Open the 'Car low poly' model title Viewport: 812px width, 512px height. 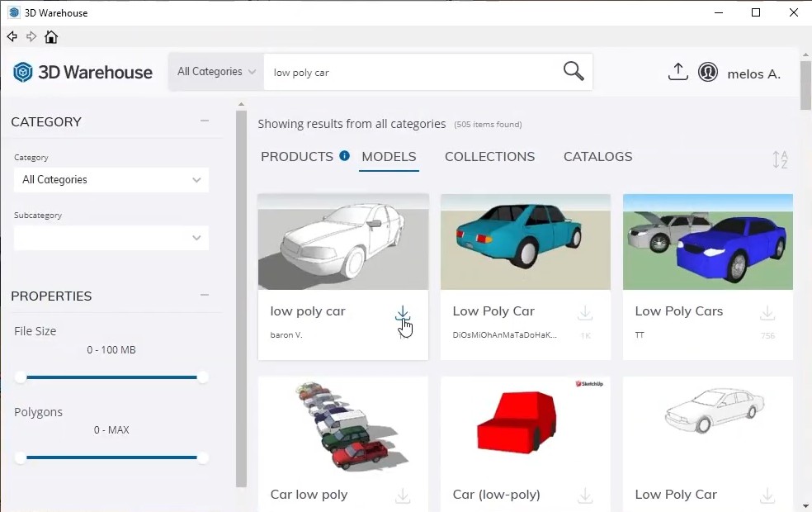309,495
